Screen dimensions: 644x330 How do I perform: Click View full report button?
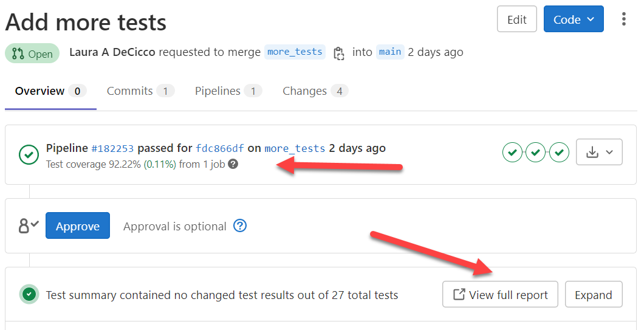[500, 295]
